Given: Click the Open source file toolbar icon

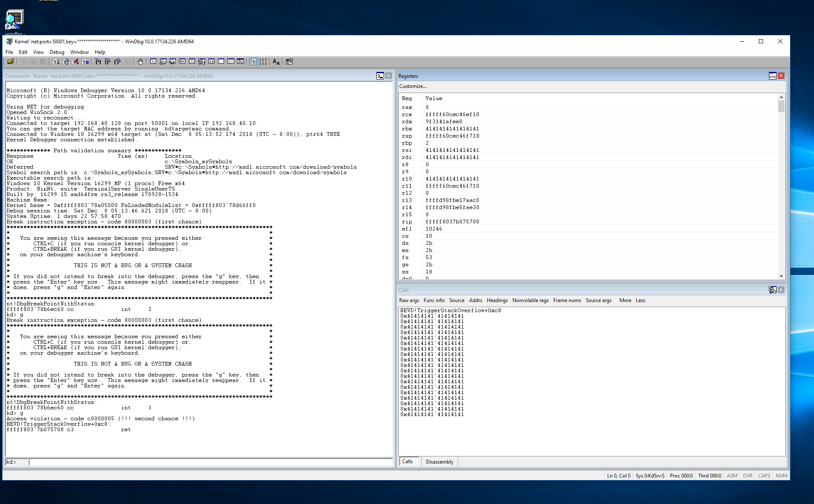Looking at the screenshot, I should (11, 62).
